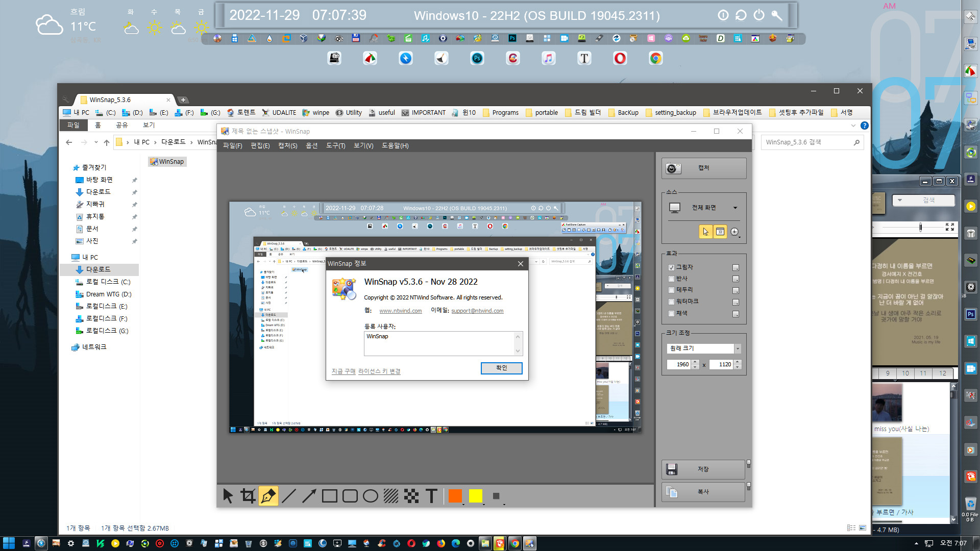Image resolution: width=980 pixels, height=551 pixels.
Task: Open the recent locations dropdown chevron
Action: tap(96, 142)
